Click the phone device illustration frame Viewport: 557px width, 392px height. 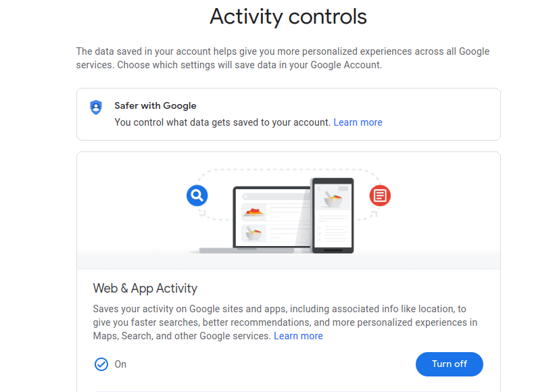click(332, 215)
